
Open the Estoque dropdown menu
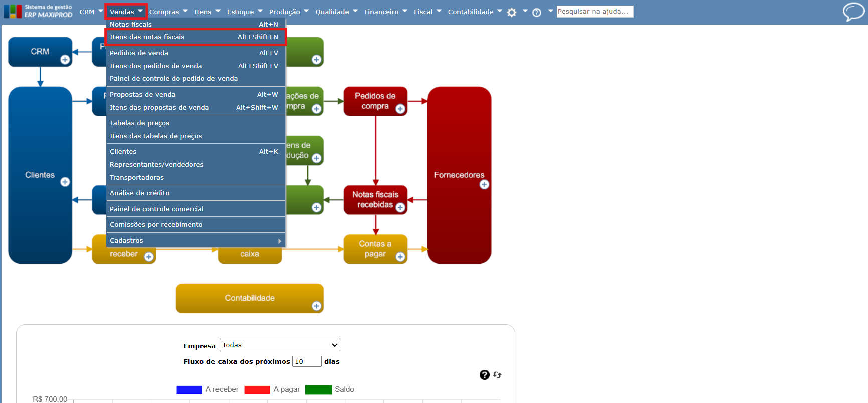click(x=245, y=12)
